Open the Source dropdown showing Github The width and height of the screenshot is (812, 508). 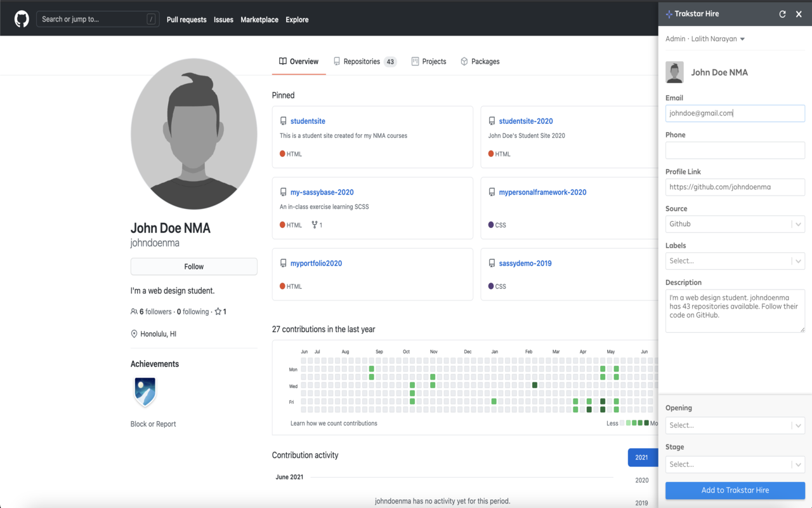click(735, 224)
